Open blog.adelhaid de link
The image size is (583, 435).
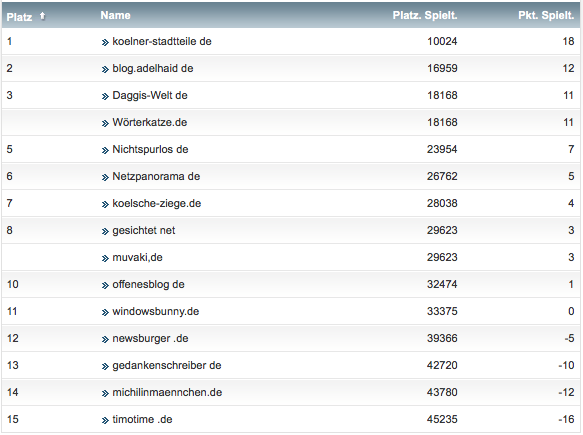(153, 68)
